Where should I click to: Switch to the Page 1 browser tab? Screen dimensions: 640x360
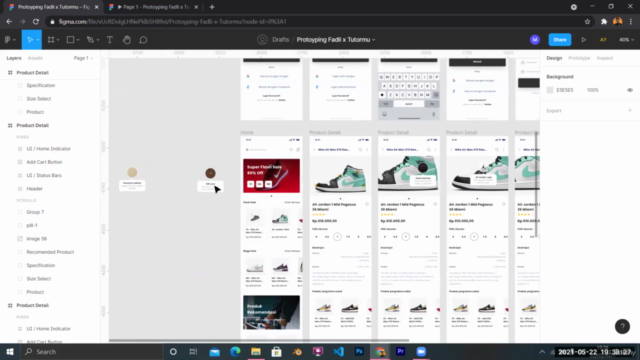point(154,7)
